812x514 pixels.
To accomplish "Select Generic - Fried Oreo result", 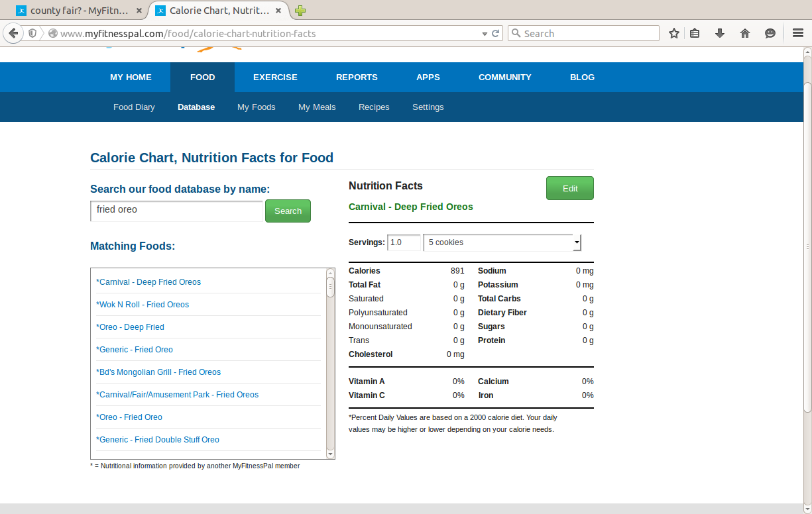I will coord(135,350).
